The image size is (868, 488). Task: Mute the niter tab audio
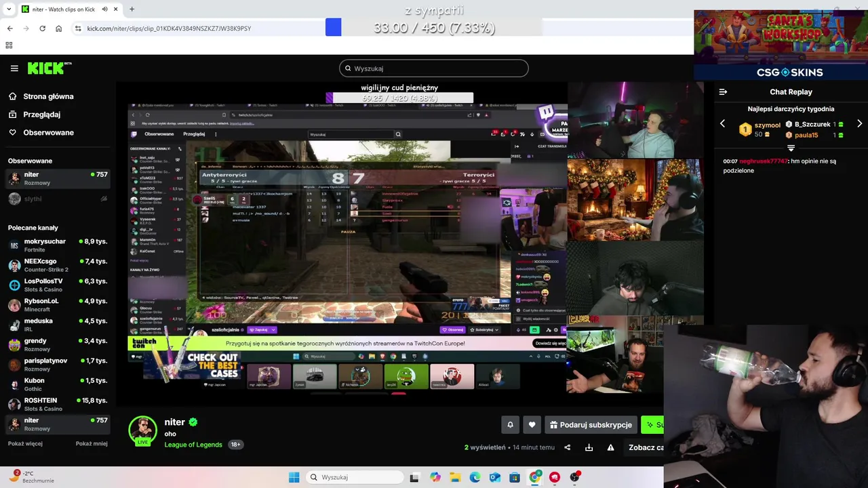(x=105, y=9)
